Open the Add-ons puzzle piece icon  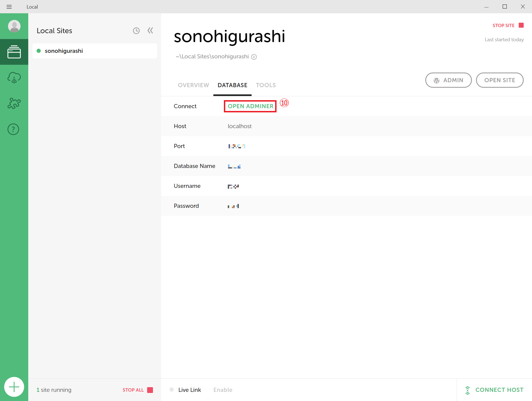pos(14,103)
